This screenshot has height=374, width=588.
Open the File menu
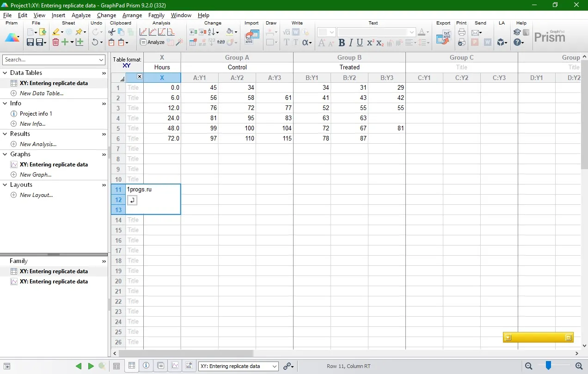tap(7, 15)
